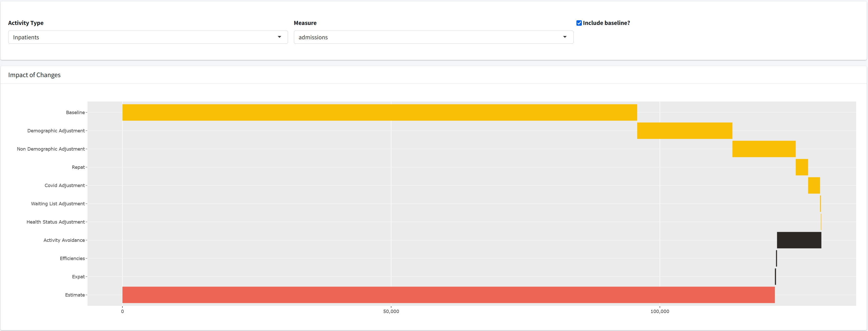
Task: Click the Demographic Adjustment bar
Action: (x=684, y=131)
